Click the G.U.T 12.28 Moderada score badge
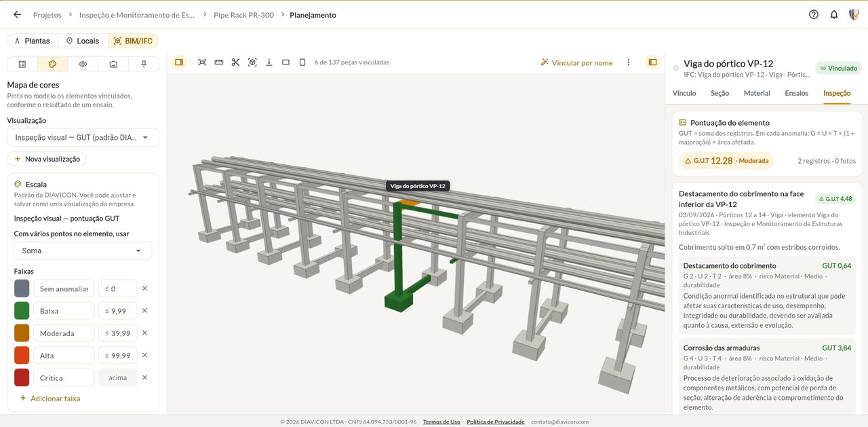Viewport: 868px width, 427px height. 726,161
